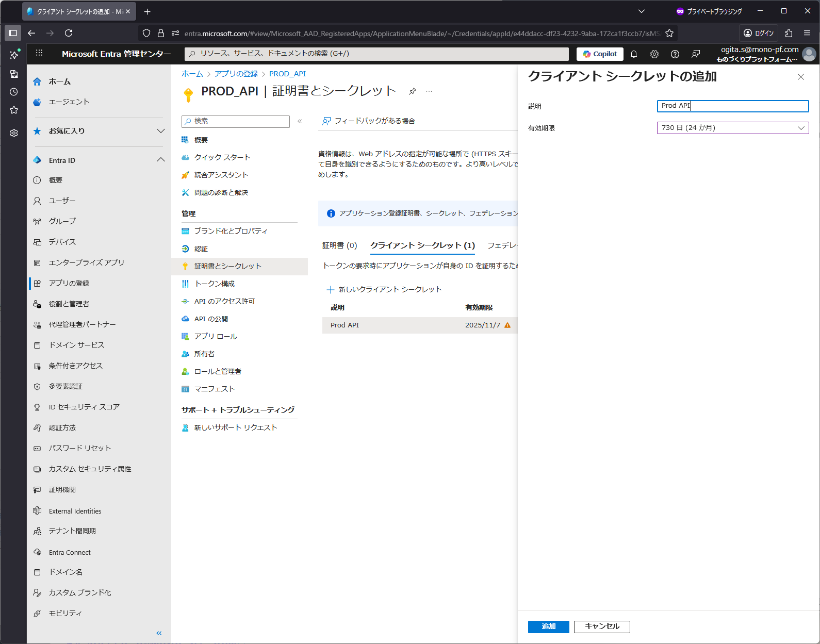
Task: Collapse the left navigation sidebar
Action: [159, 633]
